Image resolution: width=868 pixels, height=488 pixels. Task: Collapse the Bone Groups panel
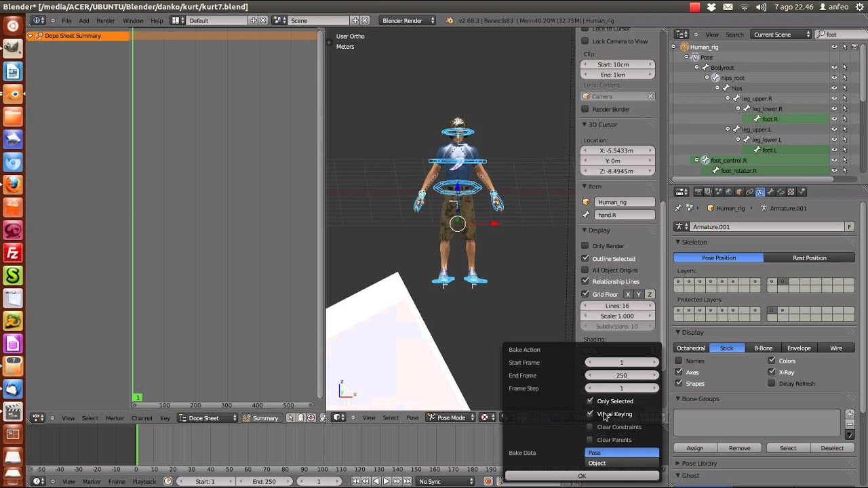pos(677,399)
